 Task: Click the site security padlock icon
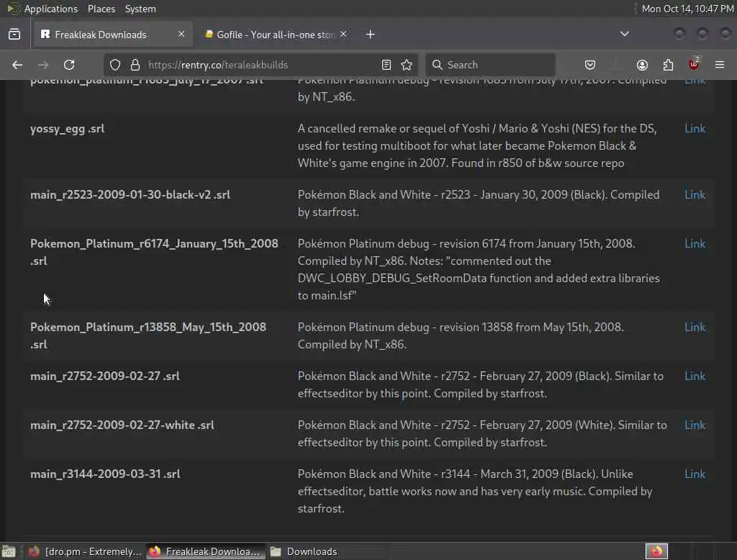point(135,65)
